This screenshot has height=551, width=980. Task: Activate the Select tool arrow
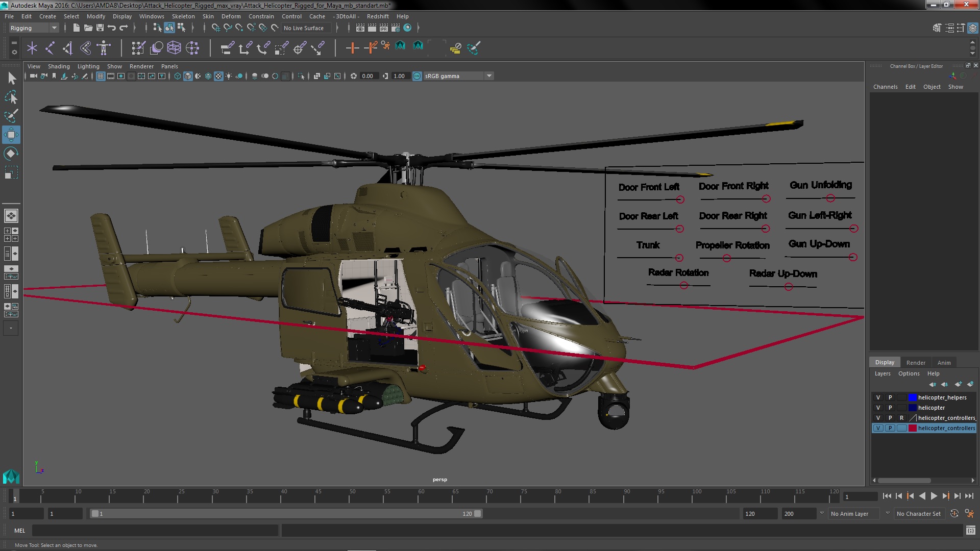tap(12, 78)
